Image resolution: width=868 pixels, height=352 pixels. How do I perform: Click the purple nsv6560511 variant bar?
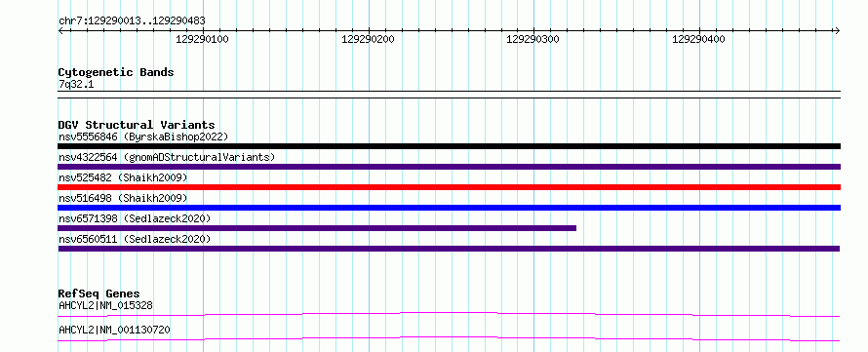(449, 249)
